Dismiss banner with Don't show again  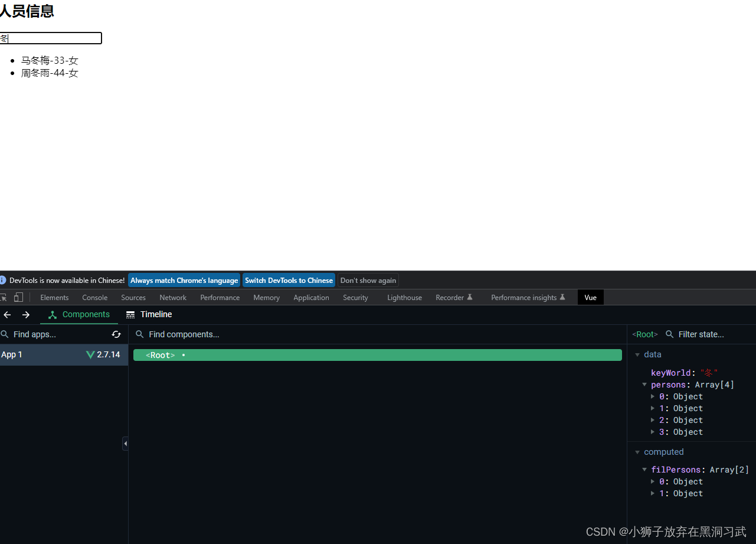pyautogui.click(x=368, y=280)
